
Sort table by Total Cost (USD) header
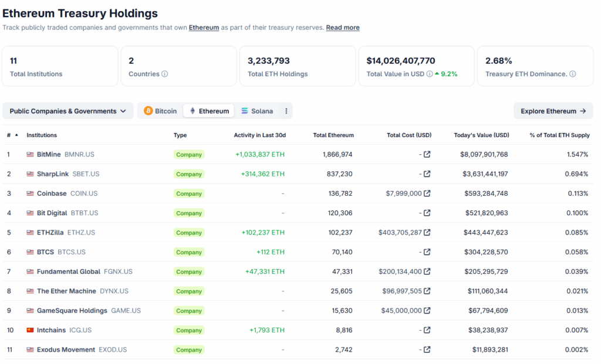click(x=409, y=135)
